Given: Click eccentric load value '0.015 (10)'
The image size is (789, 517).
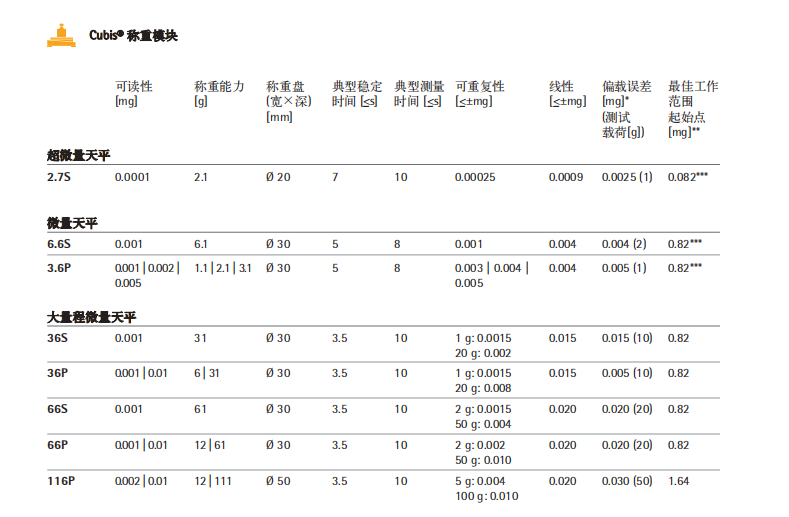Looking at the screenshot, I should pos(627,338).
